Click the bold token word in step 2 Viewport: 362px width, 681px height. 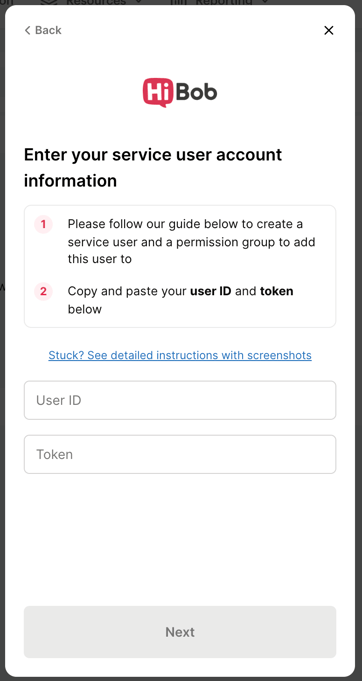pyautogui.click(x=276, y=291)
